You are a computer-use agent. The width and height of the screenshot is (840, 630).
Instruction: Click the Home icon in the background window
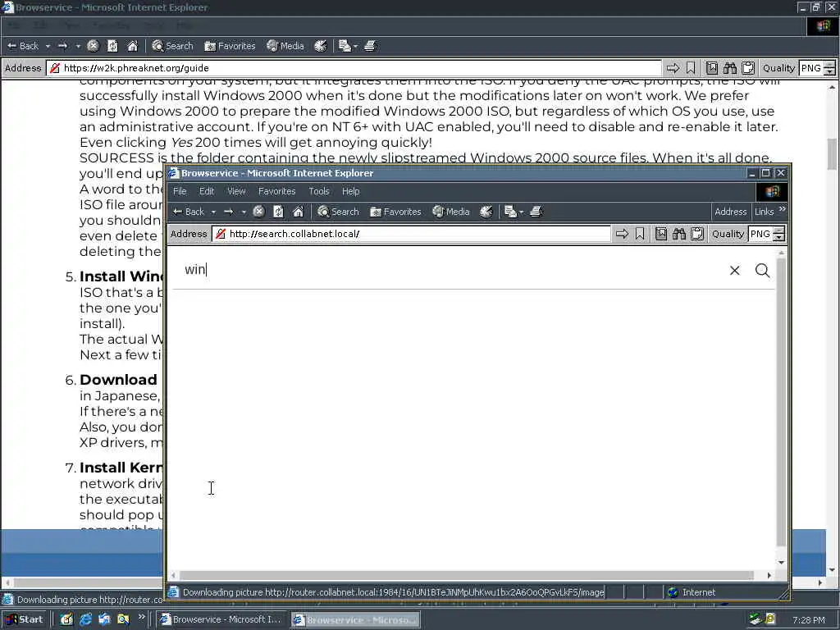132,46
